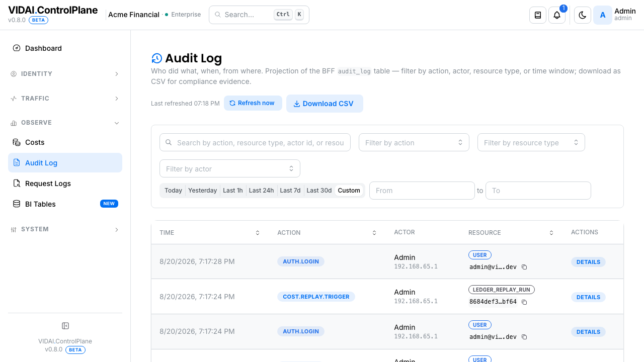Sort the table by the Time column
The image size is (644, 362).
click(258, 233)
